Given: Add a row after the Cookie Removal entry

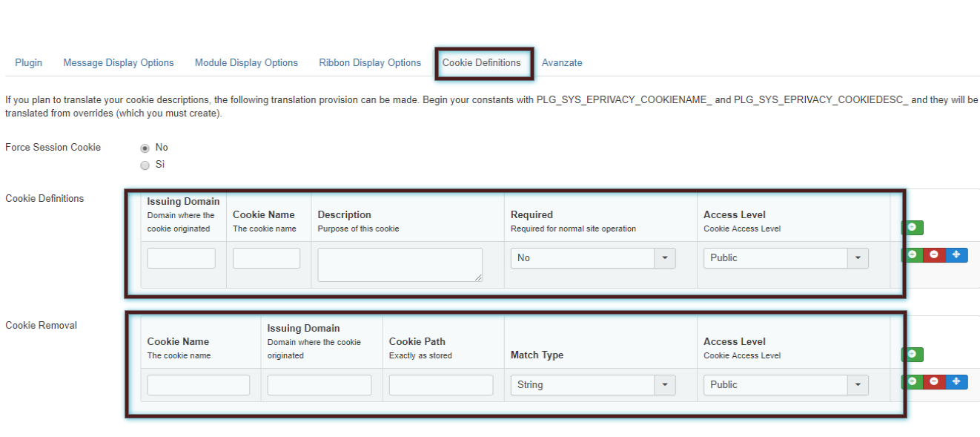Looking at the screenshot, I should pos(912,381).
